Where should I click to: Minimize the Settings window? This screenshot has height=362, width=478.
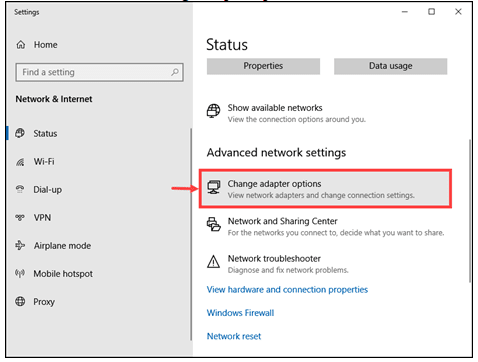pos(405,12)
